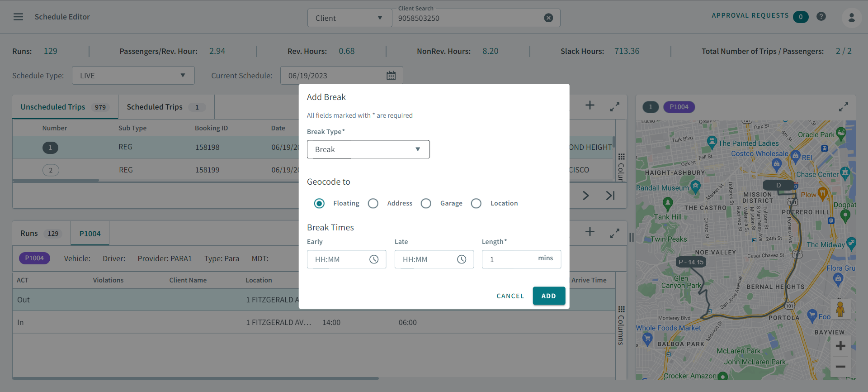Viewport: 868px width, 392px height.
Task: Select the Address geocode option
Action: click(373, 204)
